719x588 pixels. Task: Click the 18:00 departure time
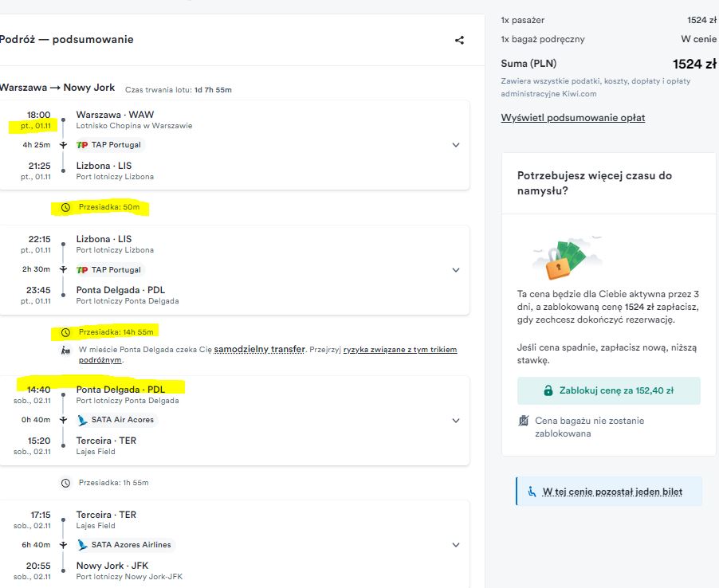[x=38, y=115]
